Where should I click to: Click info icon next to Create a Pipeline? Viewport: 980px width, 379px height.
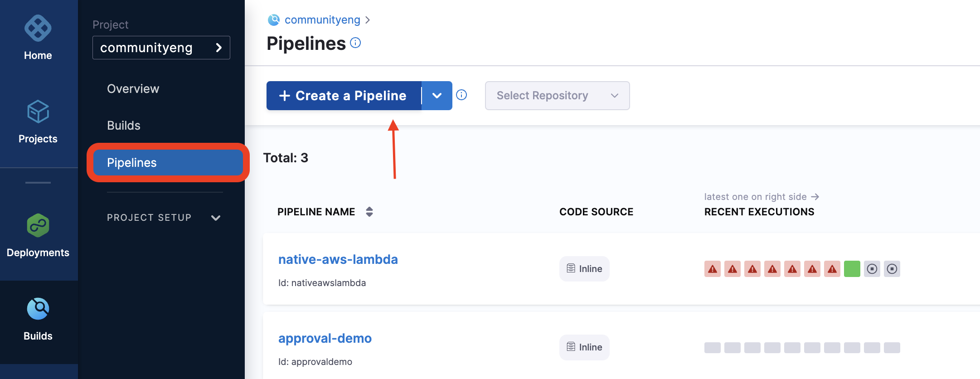(x=461, y=95)
